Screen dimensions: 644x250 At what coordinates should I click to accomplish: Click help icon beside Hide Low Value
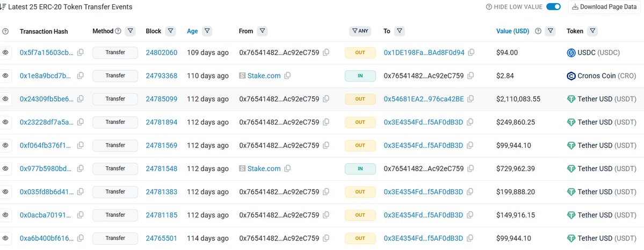click(x=489, y=6)
